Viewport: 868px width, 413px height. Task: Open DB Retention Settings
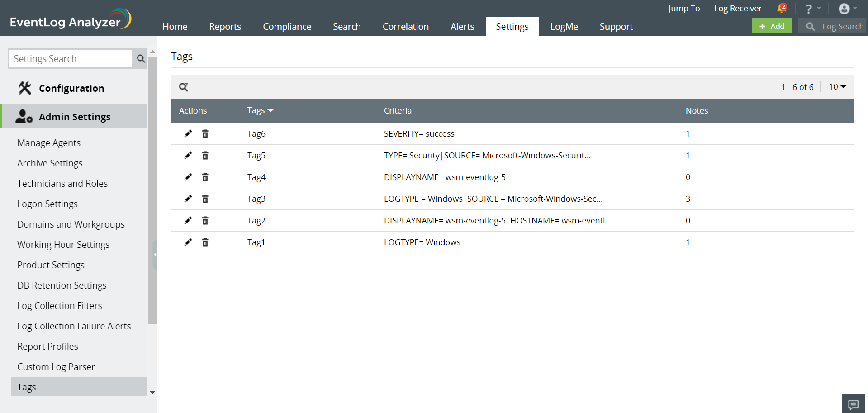pyautogui.click(x=62, y=285)
